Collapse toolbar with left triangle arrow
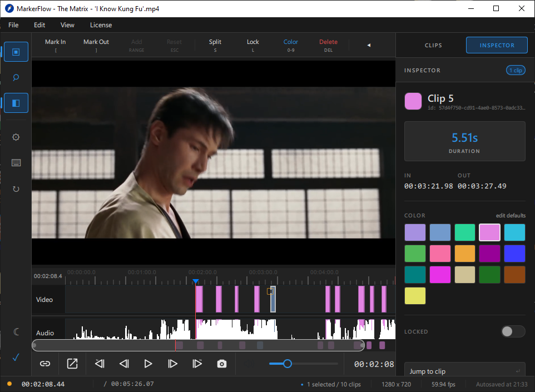This screenshot has width=535, height=392. click(x=369, y=45)
